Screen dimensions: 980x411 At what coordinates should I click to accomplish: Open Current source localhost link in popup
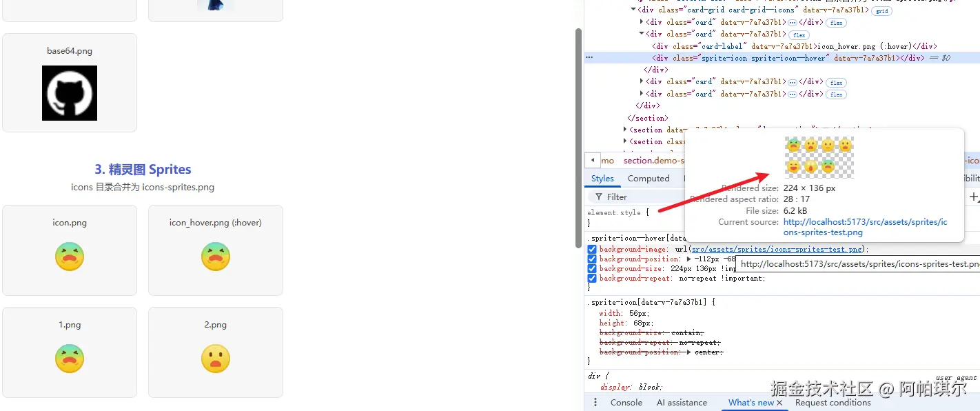click(x=865, y=227)
